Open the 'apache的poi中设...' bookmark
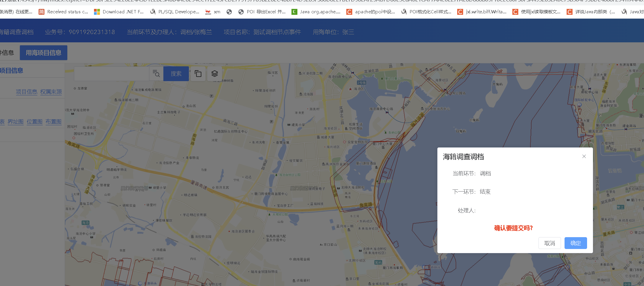The width and height of the screenshot is (644, 286). click(x=371, y=12)
